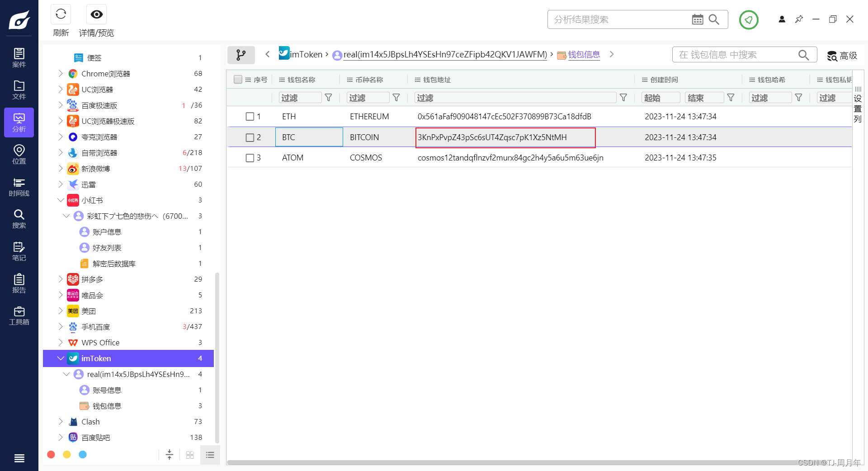Select the 分析 (analysis) sidebar tab
The width and height of the screenshot is (868, 471).
[x=19, y=122]
